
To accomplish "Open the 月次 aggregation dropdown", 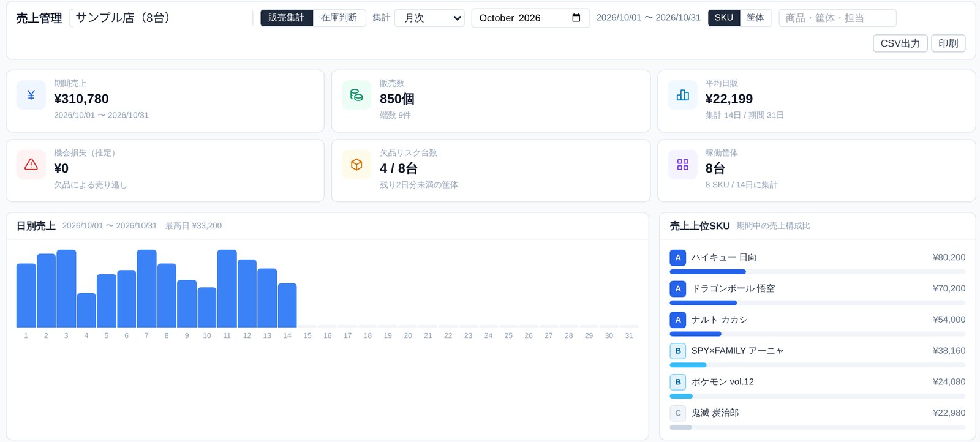I will [x=429, y=18].
